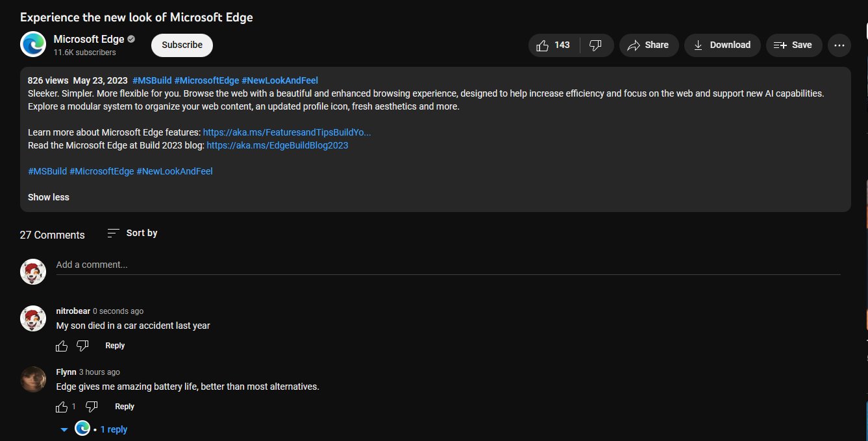Save video to a playlist
Image resolution: width=868 pixels, height=441 pixels.
[793, 45]
